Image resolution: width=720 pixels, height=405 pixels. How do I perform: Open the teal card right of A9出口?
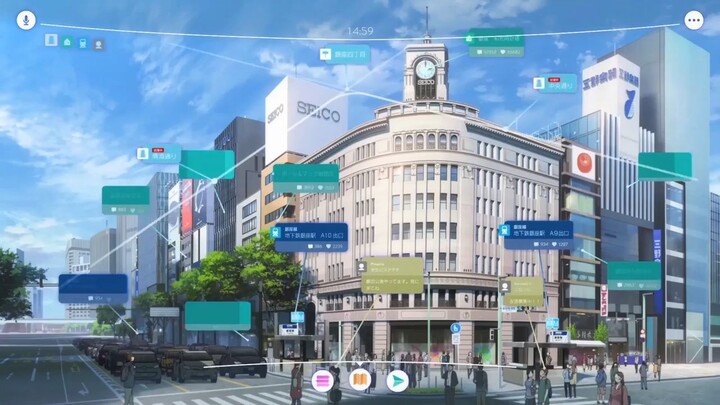coord(634,276)
